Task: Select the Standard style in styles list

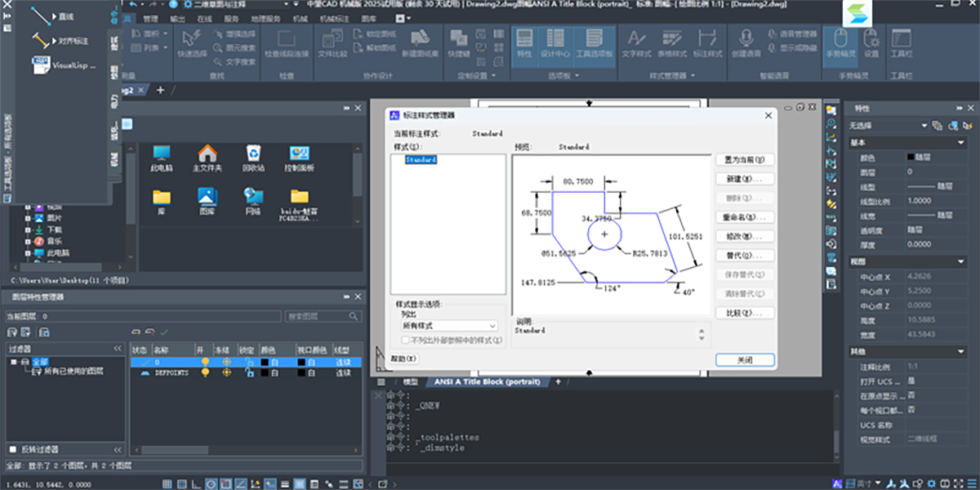Action: point(422,161)
